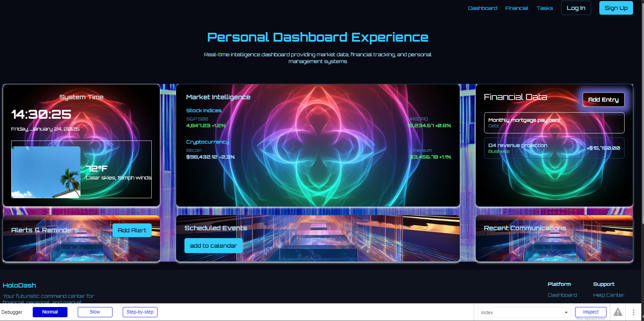Click the add to calendar button
644x321 pixels.
point(213,246)
